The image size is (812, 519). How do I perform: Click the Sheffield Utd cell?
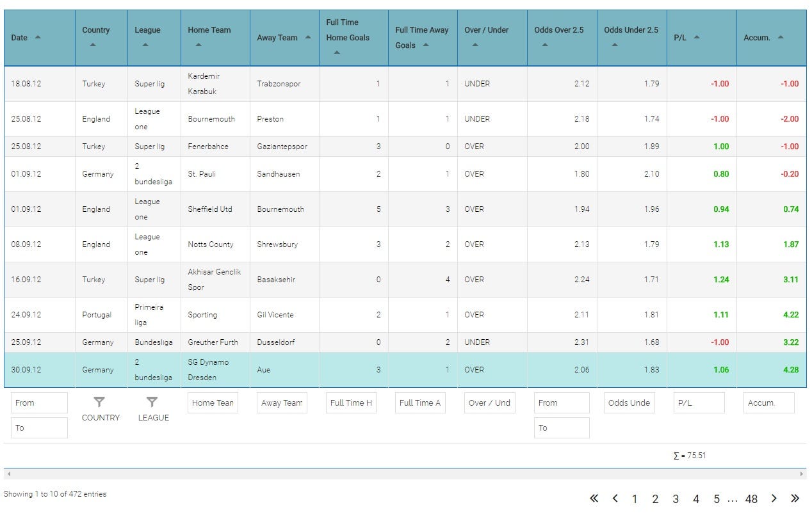pos(215,209)
